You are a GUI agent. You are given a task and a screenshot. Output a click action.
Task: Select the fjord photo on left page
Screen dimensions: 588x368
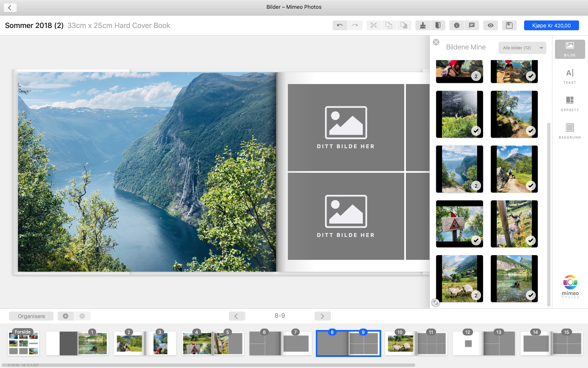pyautogui.click(x=147, y=172)
